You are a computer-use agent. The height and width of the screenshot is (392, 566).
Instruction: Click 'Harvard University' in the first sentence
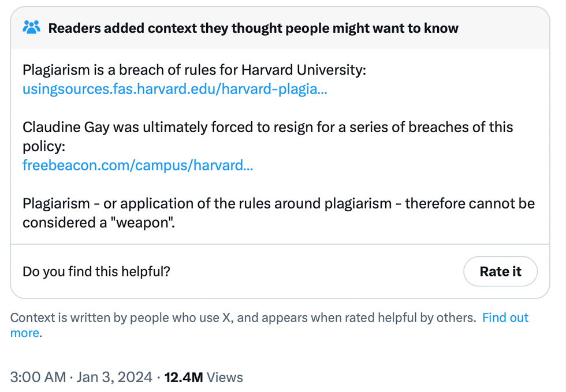tap(303, 70)
